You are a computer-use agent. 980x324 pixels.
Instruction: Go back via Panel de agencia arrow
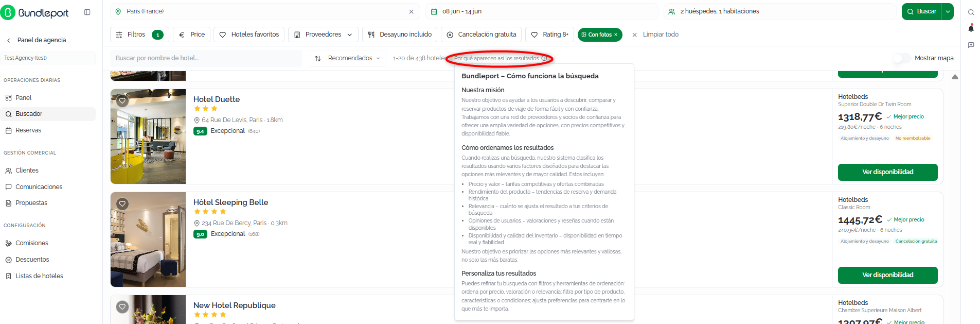(x=9, y=40)
